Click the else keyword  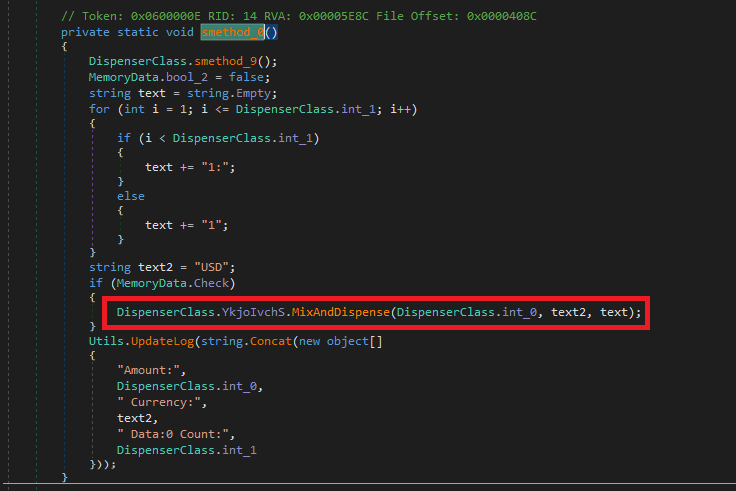pos(130,197)
